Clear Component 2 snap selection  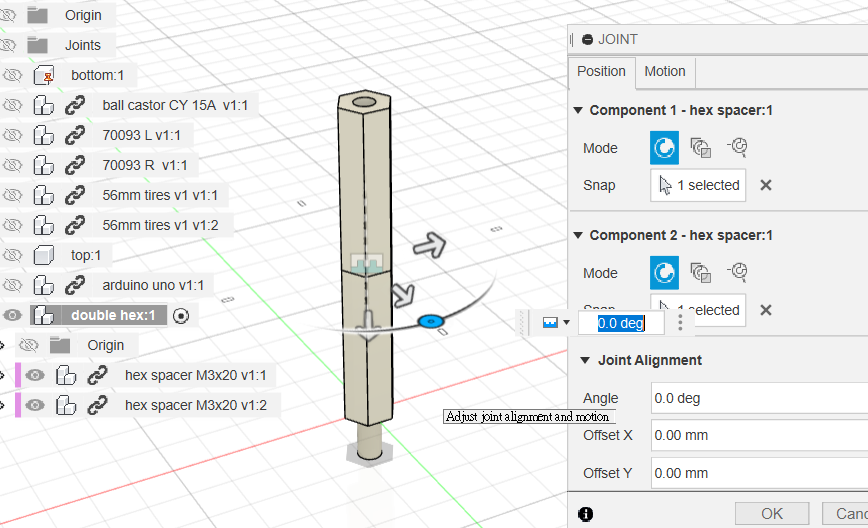point(766,310)
